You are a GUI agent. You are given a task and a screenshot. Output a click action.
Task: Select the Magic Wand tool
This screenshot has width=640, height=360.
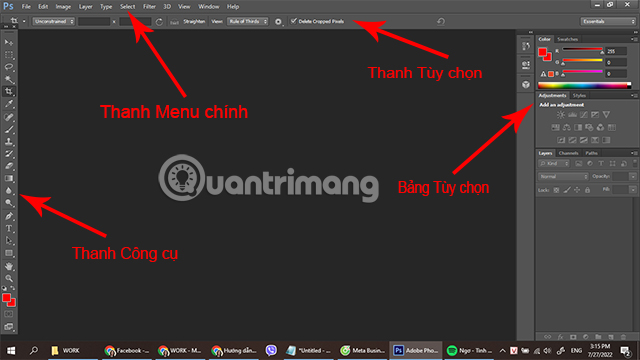(x=9, y=79)
